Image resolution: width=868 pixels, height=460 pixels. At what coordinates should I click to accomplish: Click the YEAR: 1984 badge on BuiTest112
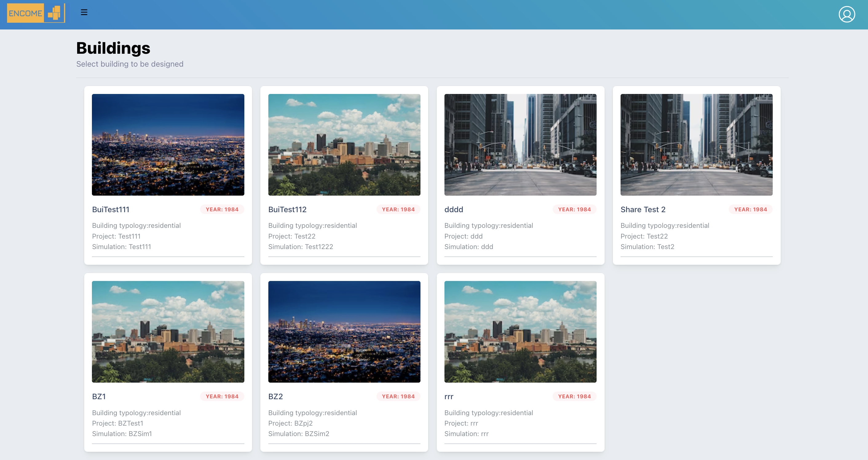pyautogui.click(x=398, y=209)
